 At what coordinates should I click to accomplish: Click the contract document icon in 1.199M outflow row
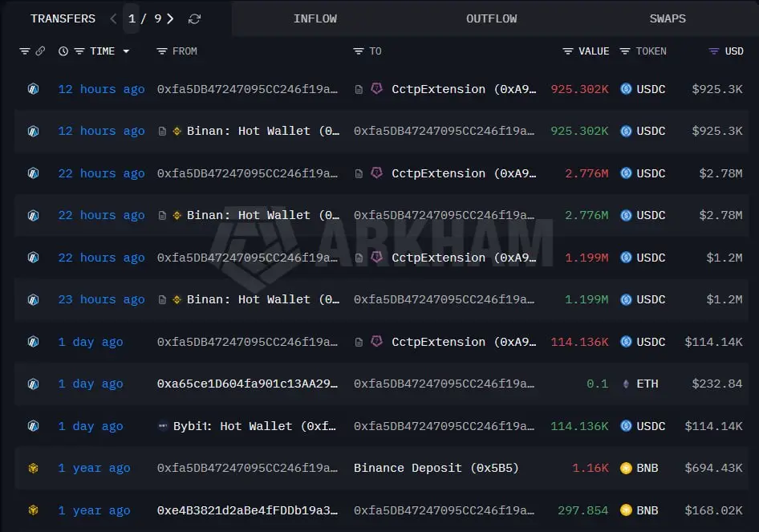point(359,258)
